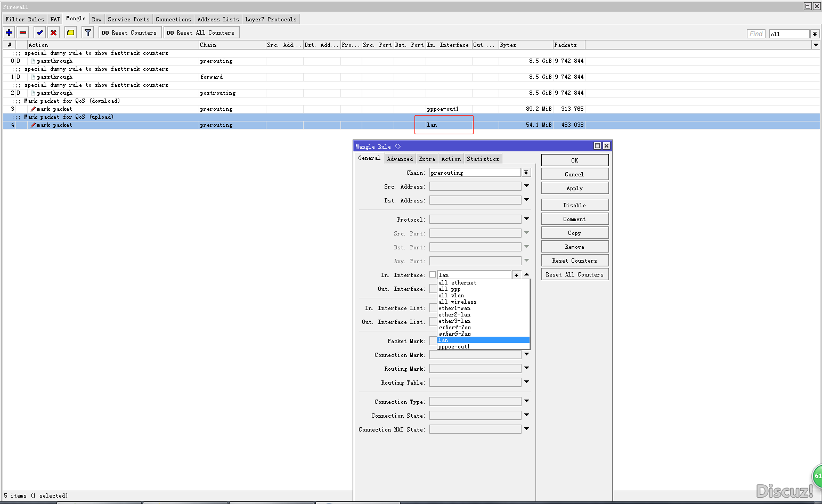This screenshot has width=822, height=504.
Task: Click the Src. Address input field
Action: pos(475,186)
